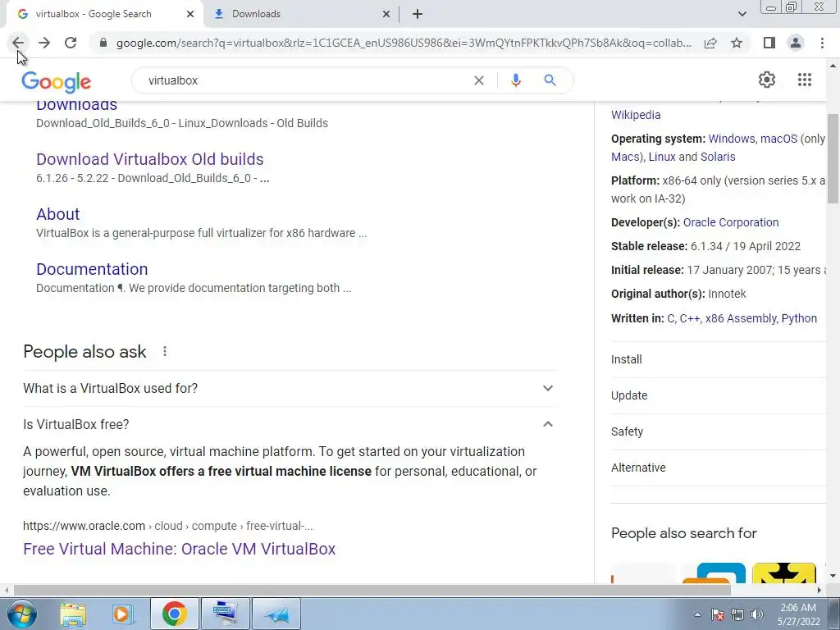Open the paper plane app on taskbar
This screenshot has width=840, height=630.
[276, 614]
